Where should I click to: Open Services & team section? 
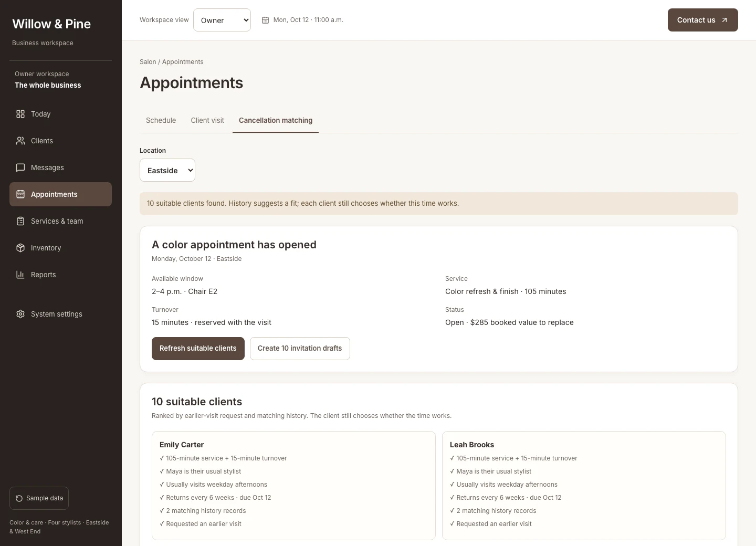[60, 221]
